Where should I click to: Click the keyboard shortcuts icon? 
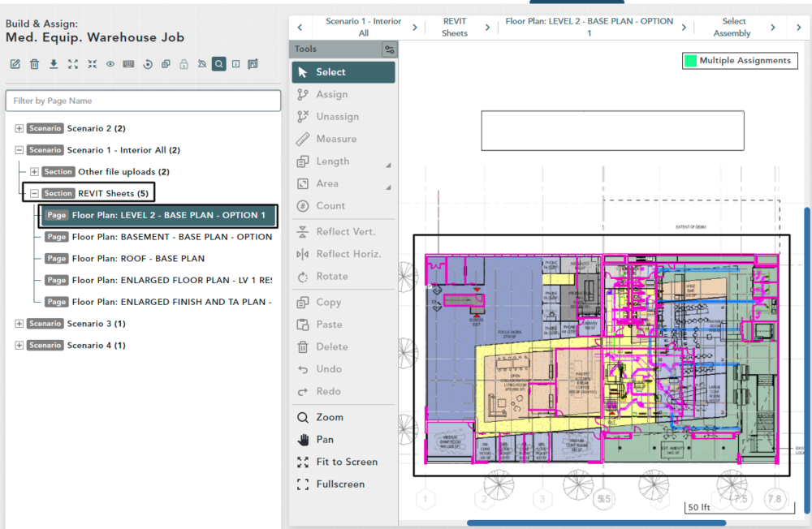[128, 64]
